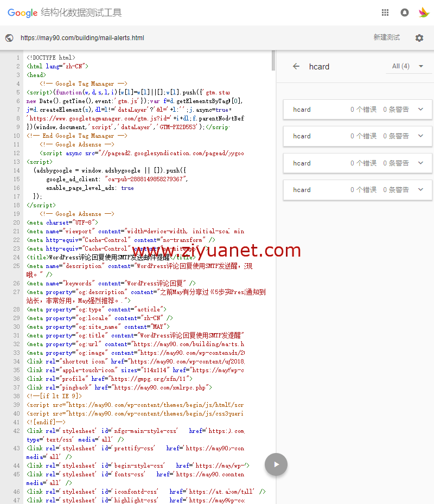Click the og:description meta line
Image resolution: width=434 pixels, height=504 pixels.
(146, 296)
